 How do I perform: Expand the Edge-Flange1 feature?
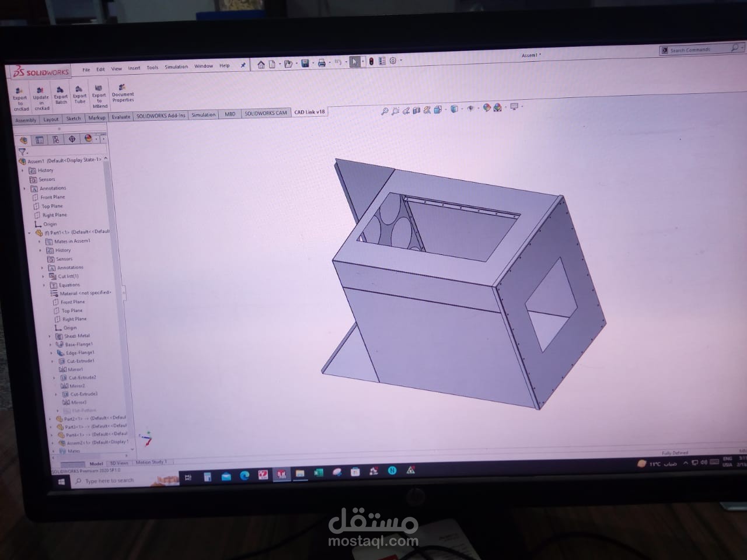(51, 353)
